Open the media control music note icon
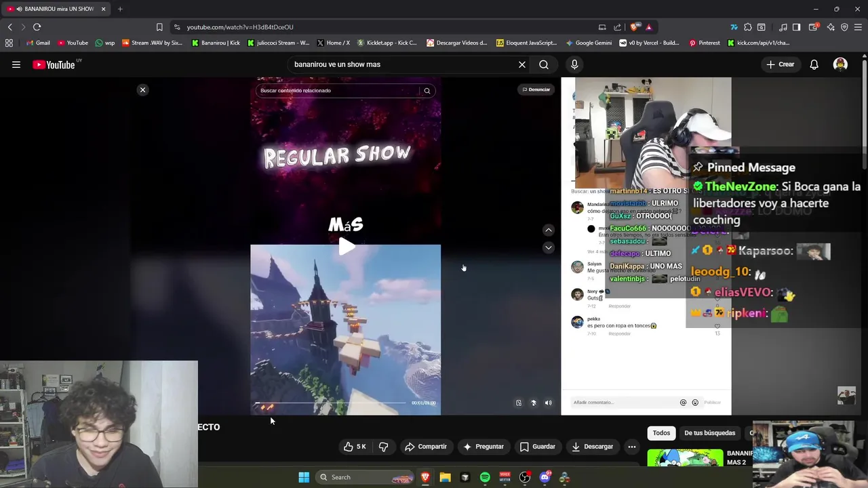868x488 pixels. click(783, 27)
